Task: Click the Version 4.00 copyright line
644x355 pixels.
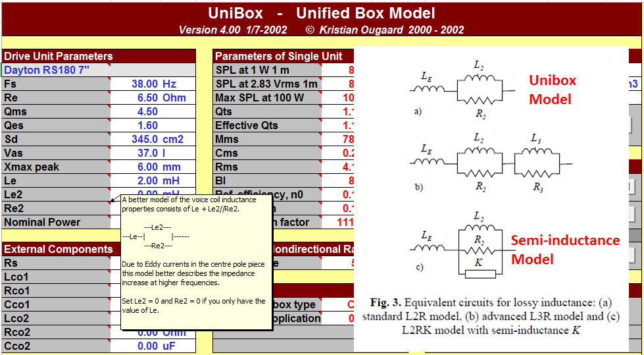Action: tap(322, 30)
